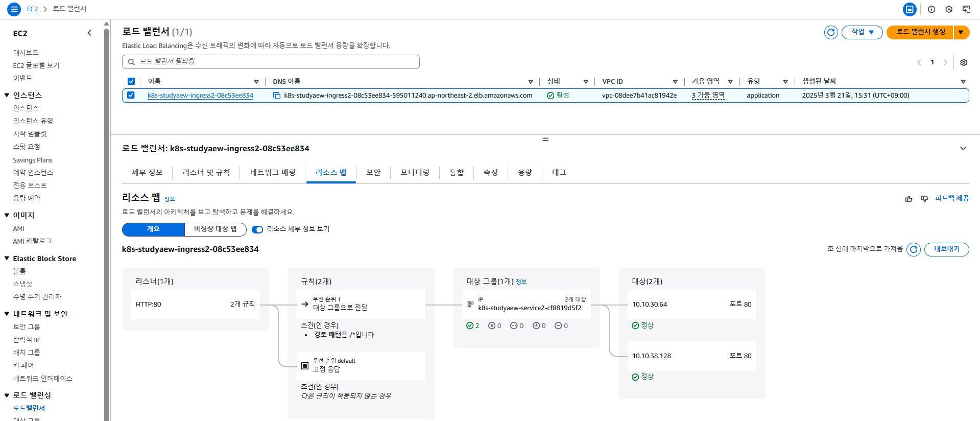Click the IP target group type icon
980x421 pixels.
point(470,304)
